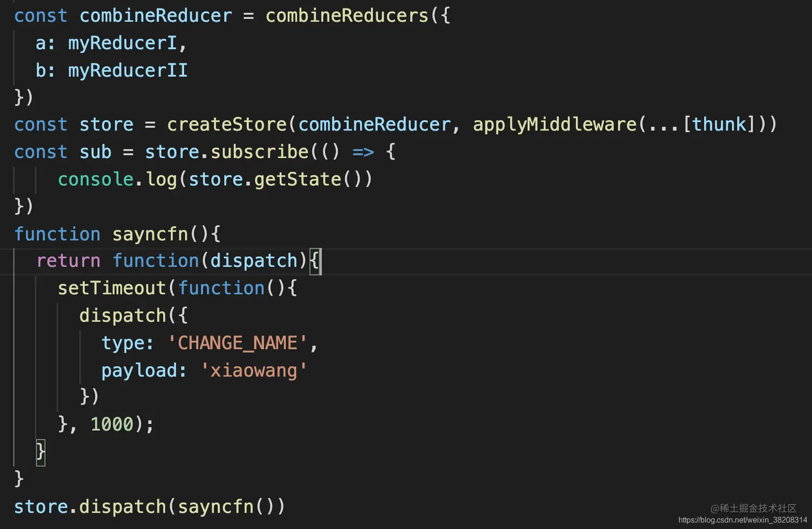Click the payload key
Image resolution: width=812 pixels, height=529 pixels.
pos(139,371)
